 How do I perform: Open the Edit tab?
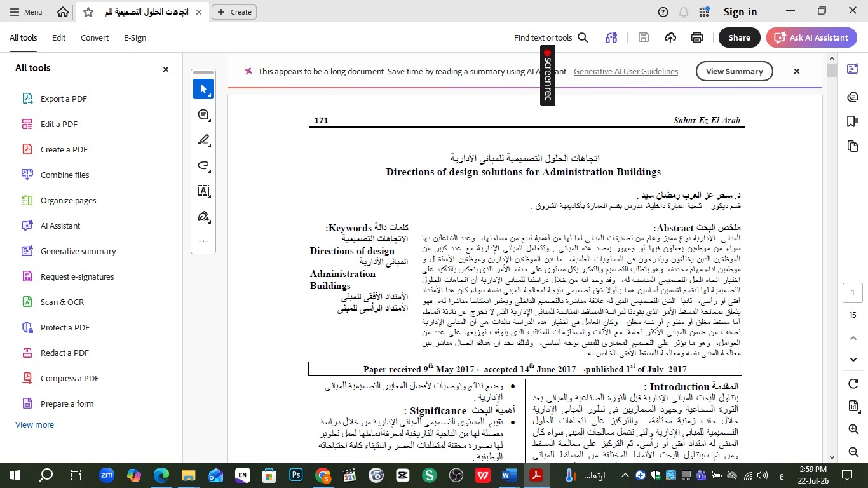[59, 37]
